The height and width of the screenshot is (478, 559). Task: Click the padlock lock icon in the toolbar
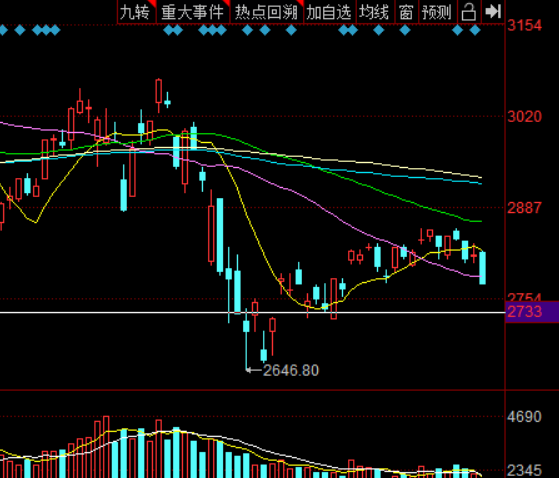coord(469,12)
